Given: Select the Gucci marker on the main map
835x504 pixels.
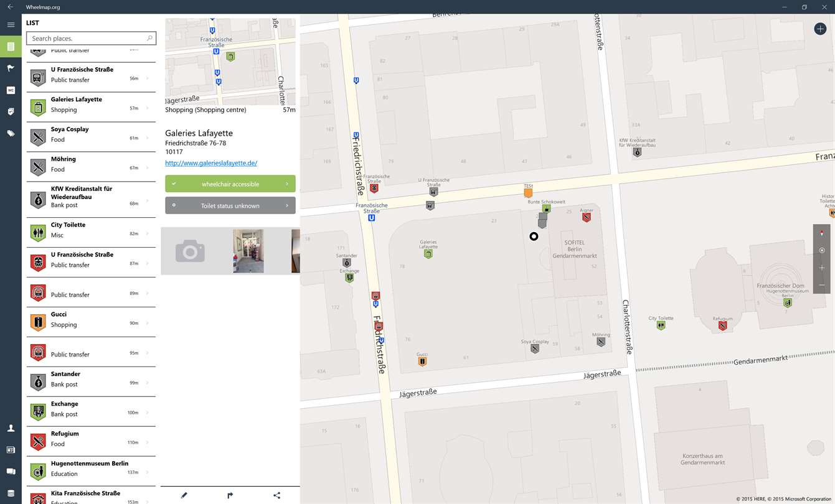Looking at the screenshot, I should 422,361.
